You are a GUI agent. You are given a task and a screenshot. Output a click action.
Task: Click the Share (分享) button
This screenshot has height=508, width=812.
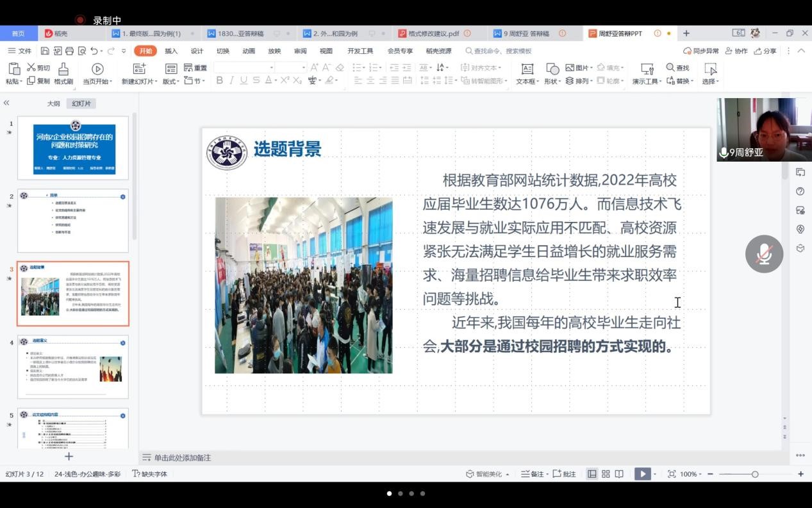pyautogui.click(x=765, y=51)
